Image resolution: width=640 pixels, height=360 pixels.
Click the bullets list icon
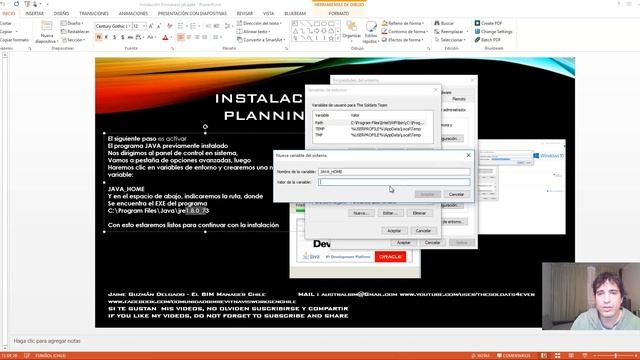click(x=180, y=26)
